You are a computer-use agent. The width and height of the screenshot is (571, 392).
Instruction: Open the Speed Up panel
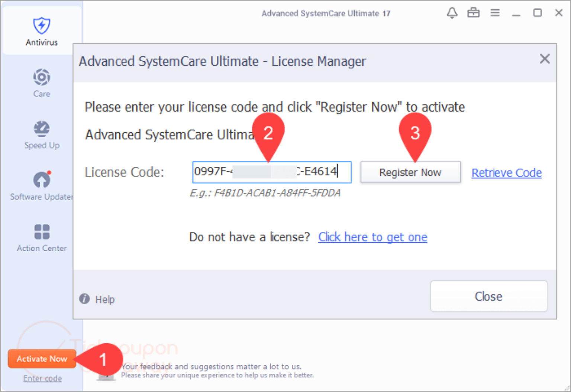[41, 134]
